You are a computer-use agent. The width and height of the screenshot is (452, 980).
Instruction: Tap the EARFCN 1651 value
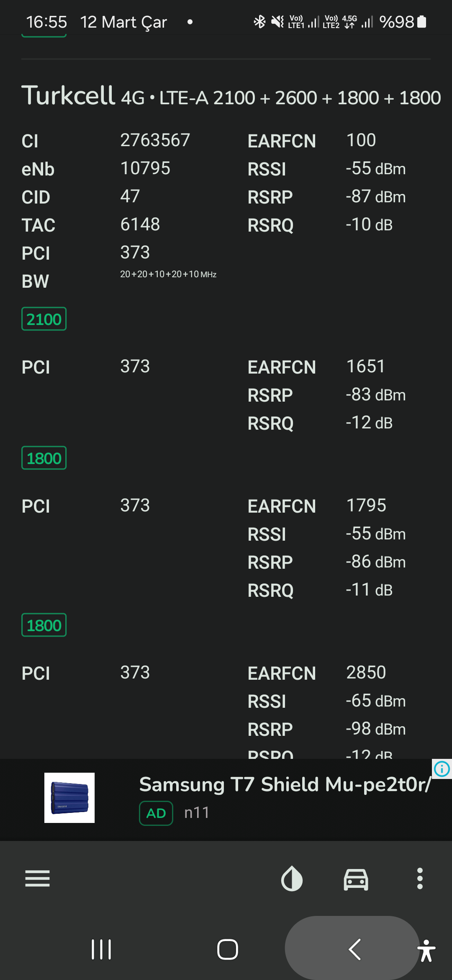pos(365,366)
